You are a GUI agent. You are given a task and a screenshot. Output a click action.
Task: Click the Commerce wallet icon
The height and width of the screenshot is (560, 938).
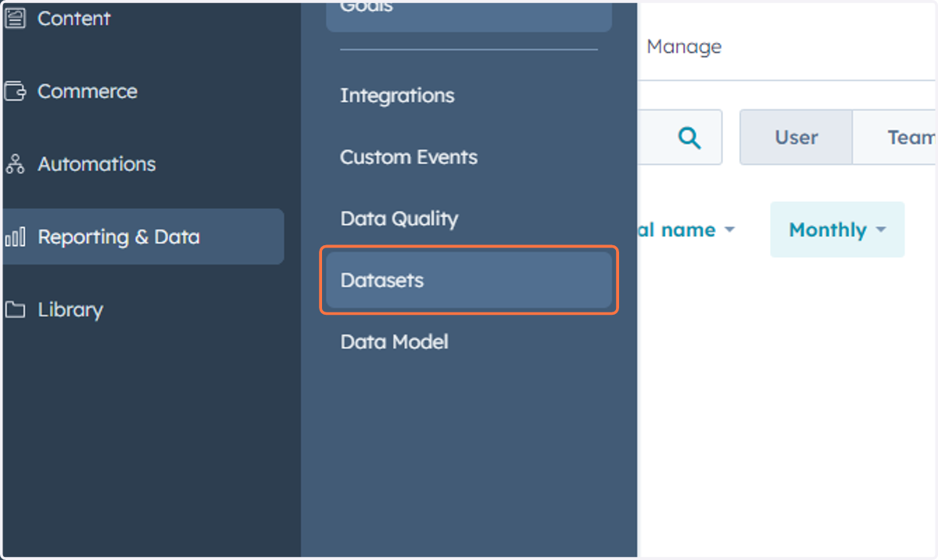[15, 91]
